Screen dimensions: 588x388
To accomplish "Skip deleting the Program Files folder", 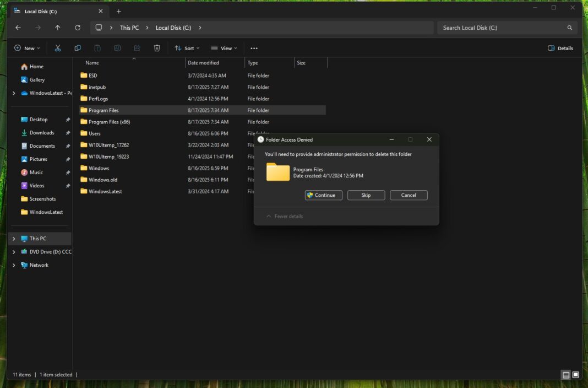I will coord(366,195).
